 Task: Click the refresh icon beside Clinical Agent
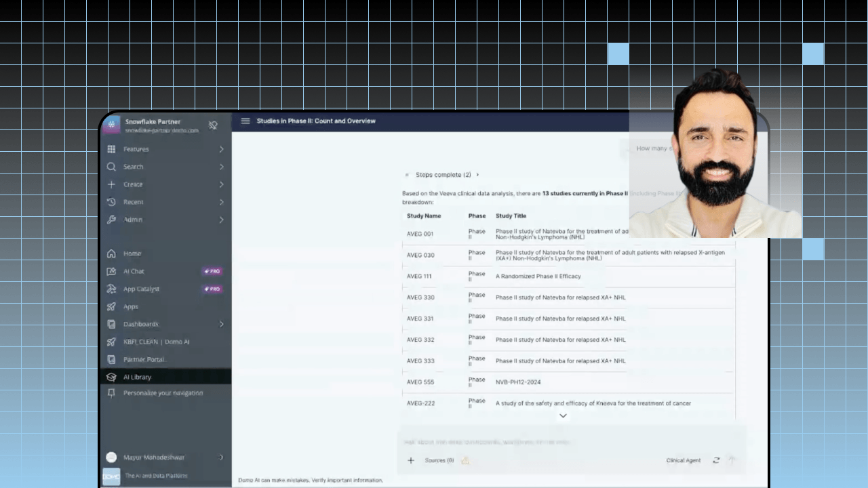[x=716, y=460]
